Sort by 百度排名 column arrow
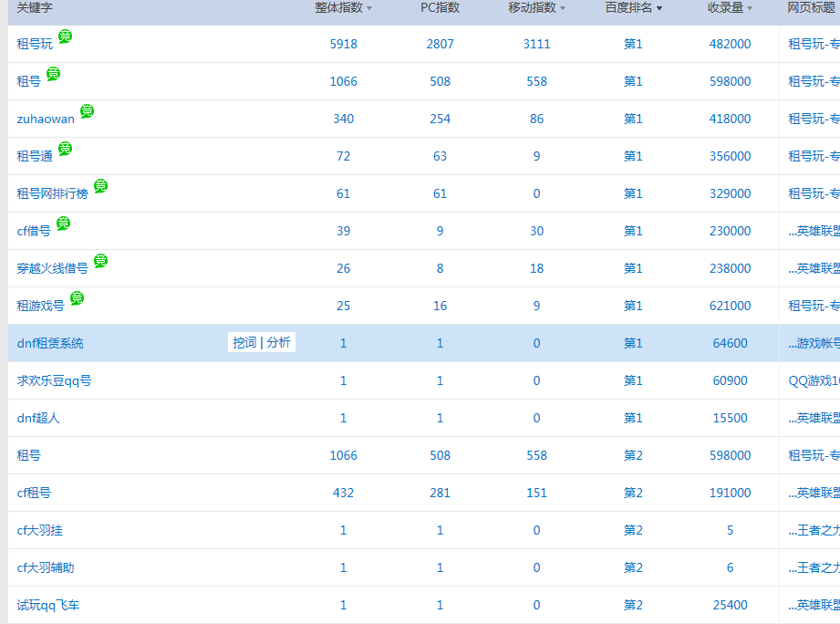The height and width of the screenshot is (624, 840). click(659, 8)
